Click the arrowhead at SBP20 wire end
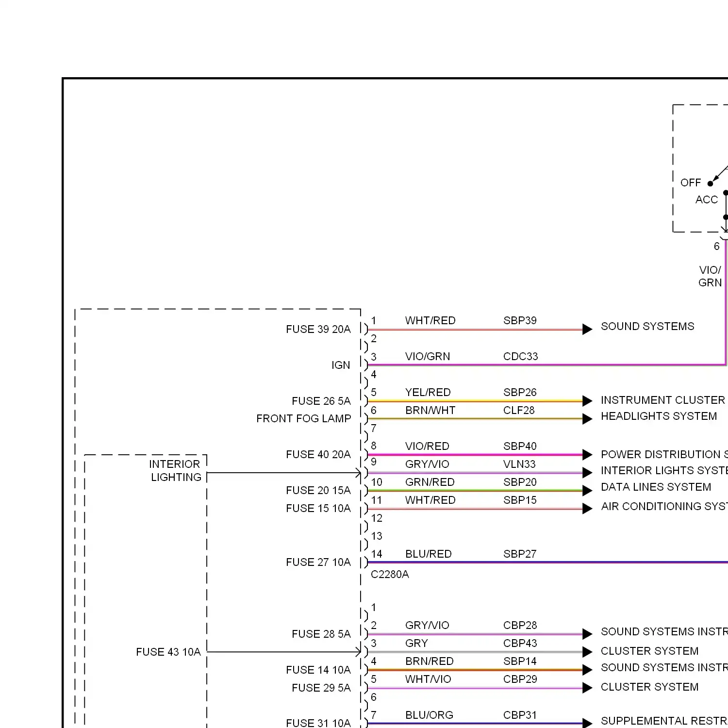 (587, 490)
